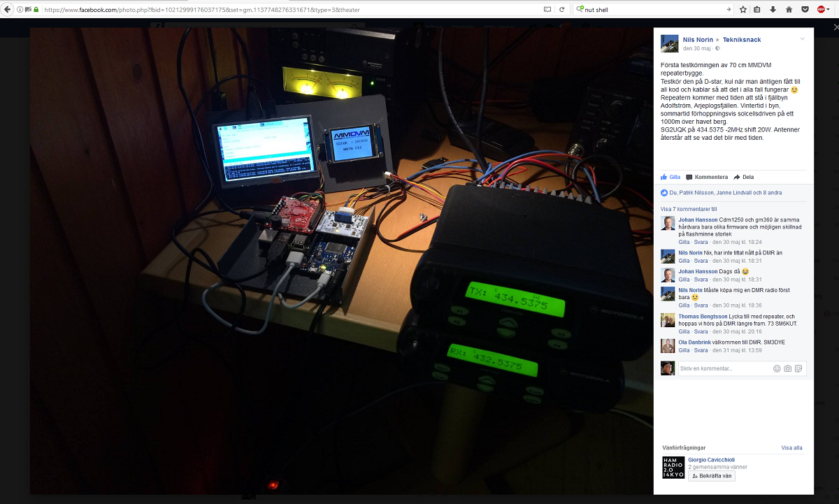Open the Tekniksnack group link
Image resolution: width=839 pixels, height=504 pixels.
pyautogui.click(x=742, y=40)
